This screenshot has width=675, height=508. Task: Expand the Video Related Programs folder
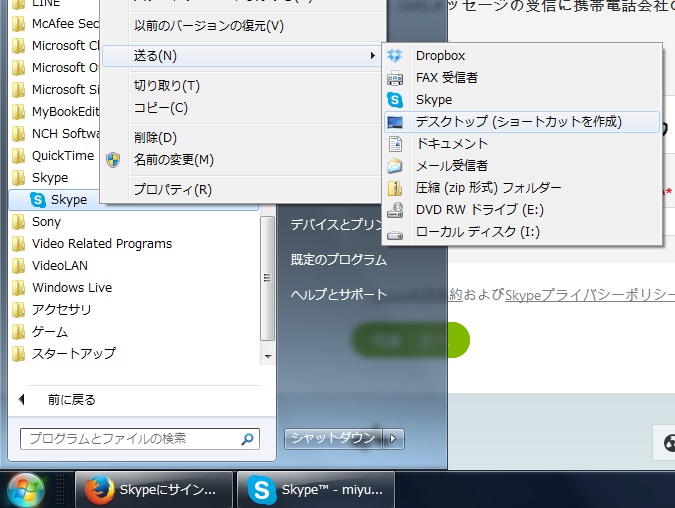[x=134, y=244]
